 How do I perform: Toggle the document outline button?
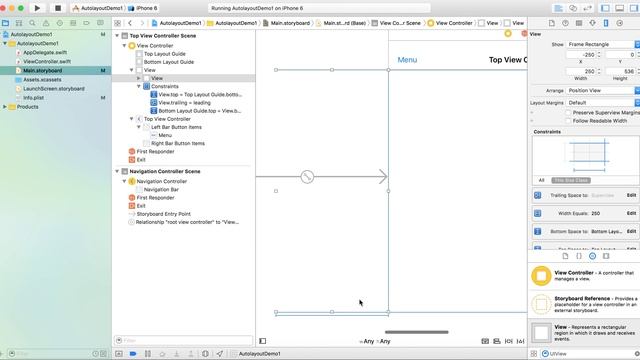click(262, 341)
